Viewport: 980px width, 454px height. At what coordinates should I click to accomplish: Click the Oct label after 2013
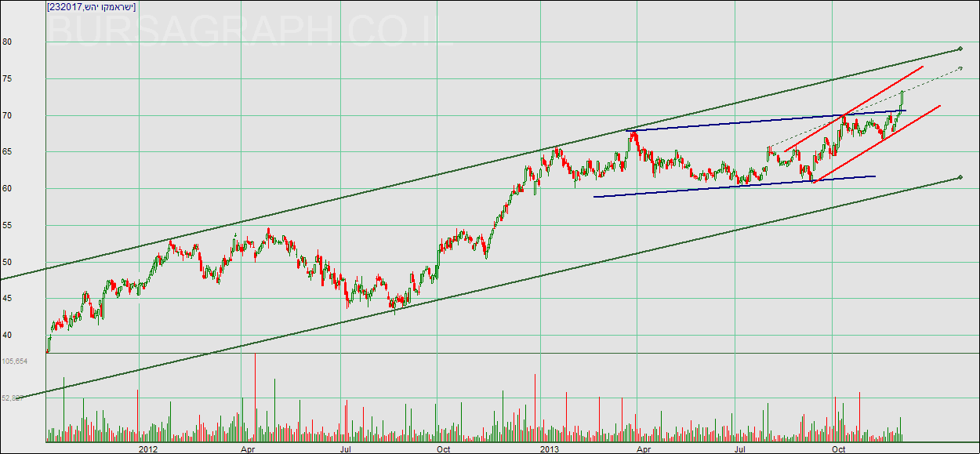839,449
